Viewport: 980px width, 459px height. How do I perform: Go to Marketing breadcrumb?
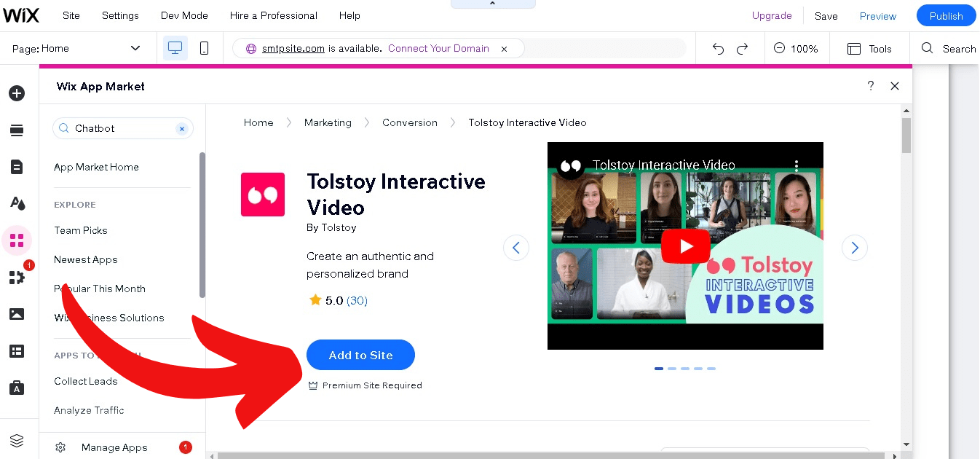328,122
